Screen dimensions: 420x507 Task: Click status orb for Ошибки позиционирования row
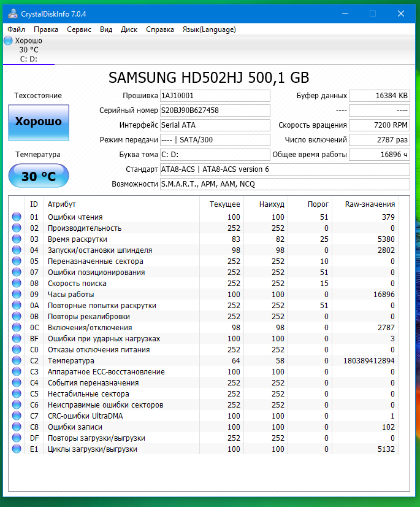pyautogui.click(x=17, y=273)
